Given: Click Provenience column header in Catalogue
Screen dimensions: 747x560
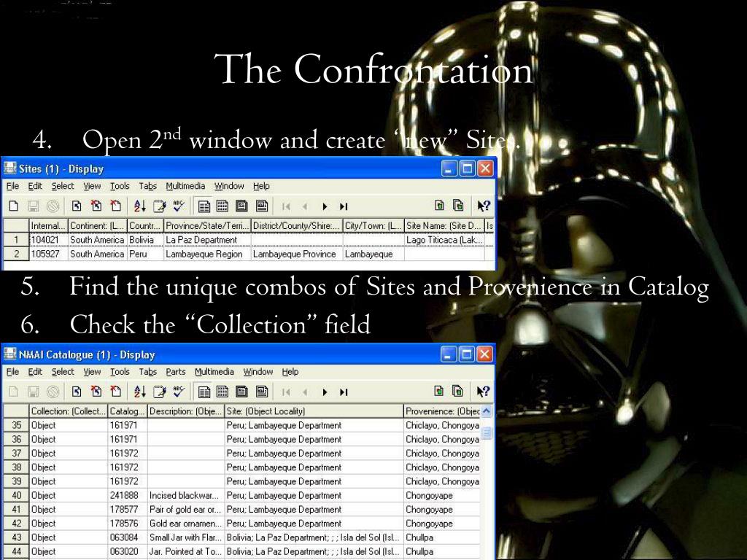Looking at the screenshot, I should [x=442, y=411].
